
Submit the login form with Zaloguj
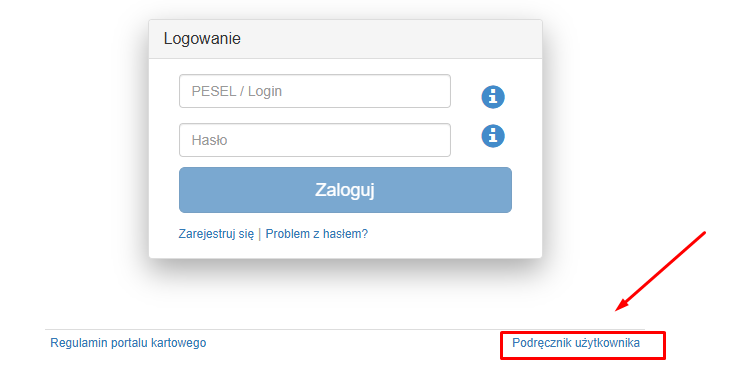345,190
